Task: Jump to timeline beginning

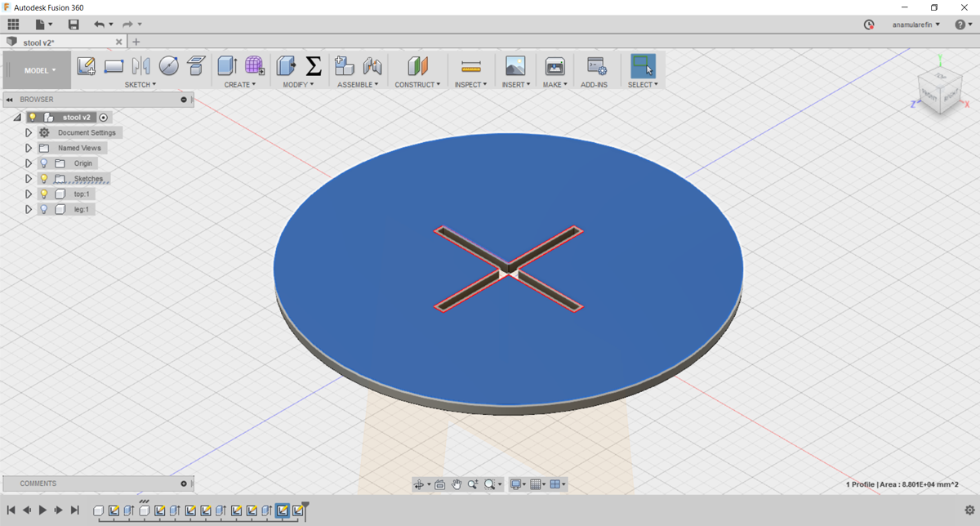Action: click(11, 510)
